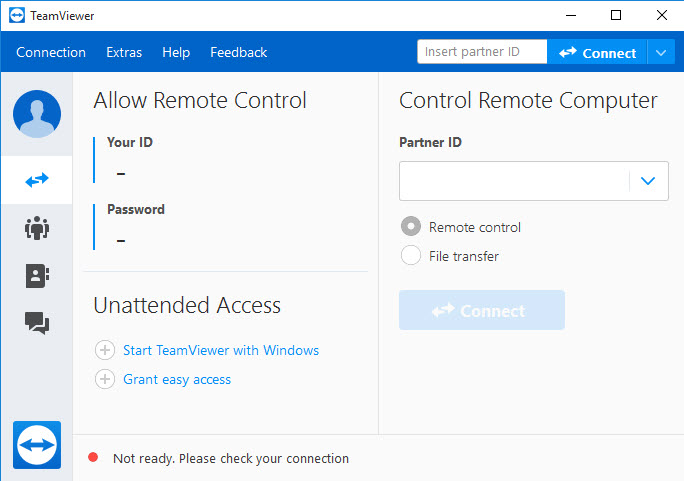Open the Computers & Contacts address book icon
684x481 pixels.
[x=37, y=276]
